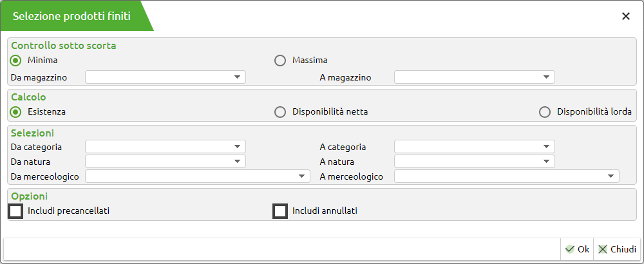Expand the Da categoria dropdown

[x=237, y=147]
